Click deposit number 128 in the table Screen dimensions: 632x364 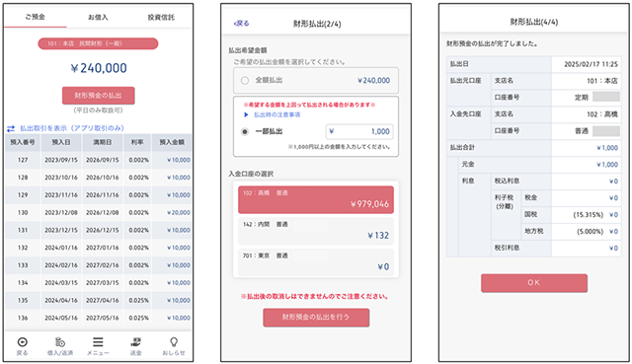tap(23, 178)
